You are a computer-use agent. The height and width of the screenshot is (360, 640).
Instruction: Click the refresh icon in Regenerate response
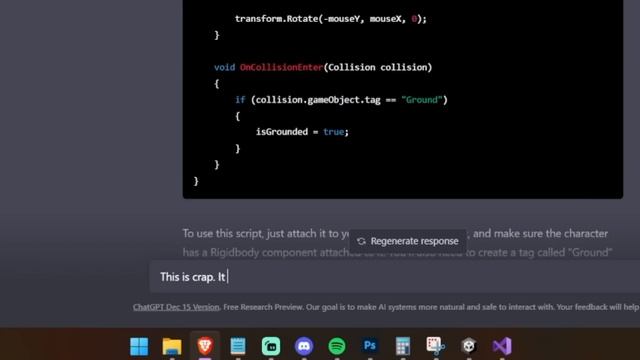361,241
